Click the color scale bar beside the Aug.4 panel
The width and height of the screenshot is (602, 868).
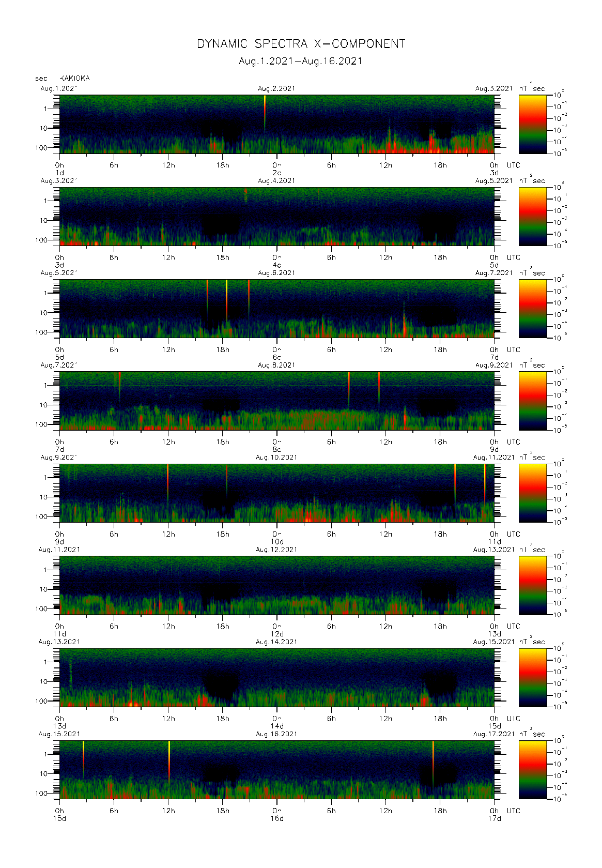[x=533, y=216]
